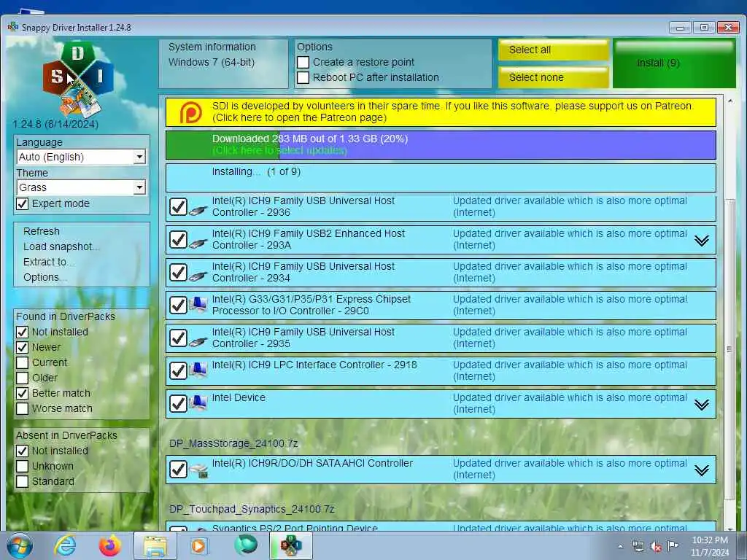Click the download progress bar to select updates

point(441,145)
